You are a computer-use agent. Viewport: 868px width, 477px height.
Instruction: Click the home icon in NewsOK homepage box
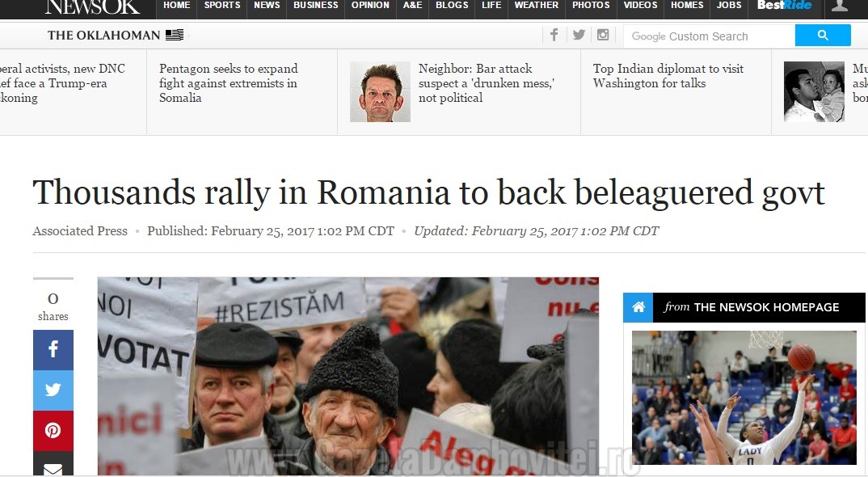pyautogui.click(x=638, y=307)
